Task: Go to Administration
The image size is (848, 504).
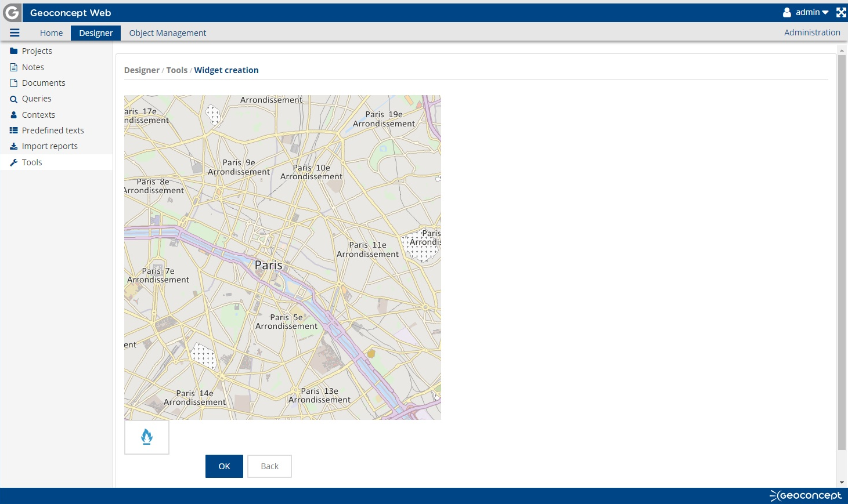Action: (812, 32)
